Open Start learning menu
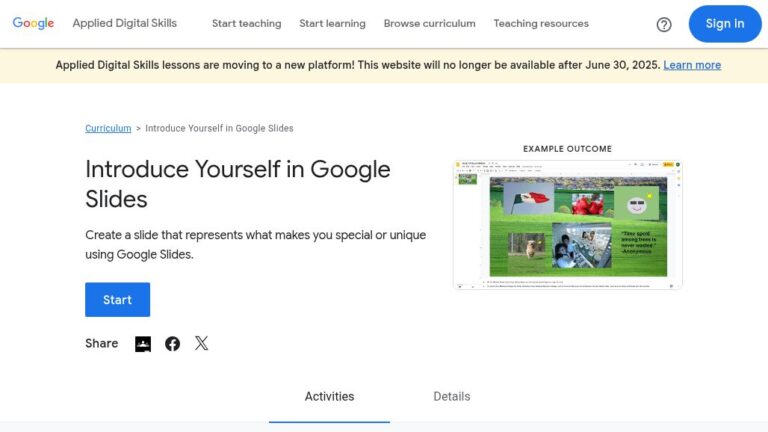The height and width of the screenshot is (432, 768). (x=332, y=24)
